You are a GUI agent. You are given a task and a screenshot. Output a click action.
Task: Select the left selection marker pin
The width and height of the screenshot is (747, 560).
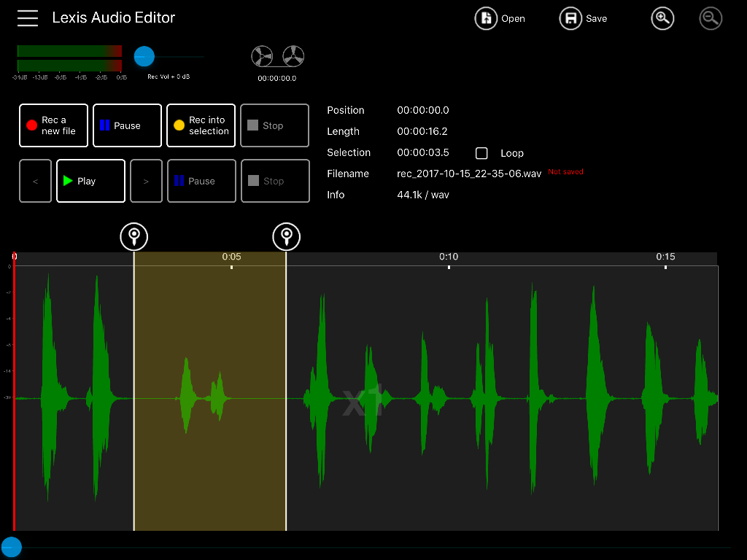point(134,237)
